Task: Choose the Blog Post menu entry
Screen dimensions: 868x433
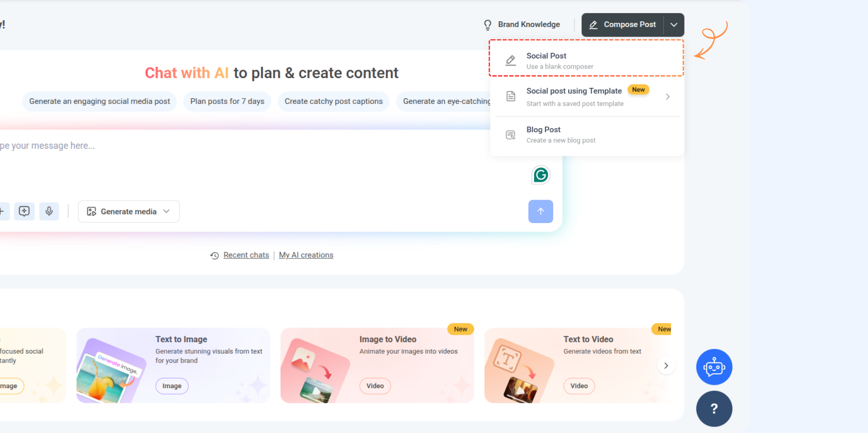Action: tap(587, 135)
